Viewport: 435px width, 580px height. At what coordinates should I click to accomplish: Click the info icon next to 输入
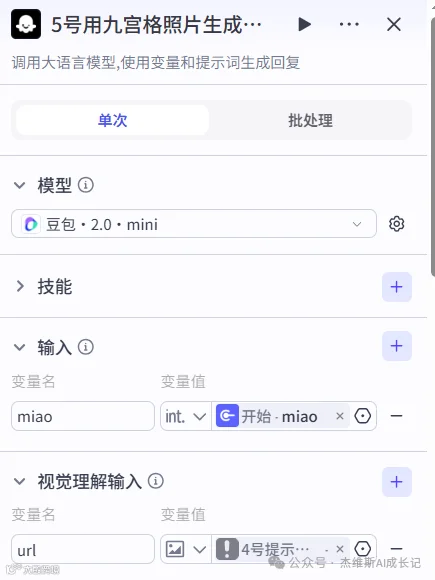(86, 347)
